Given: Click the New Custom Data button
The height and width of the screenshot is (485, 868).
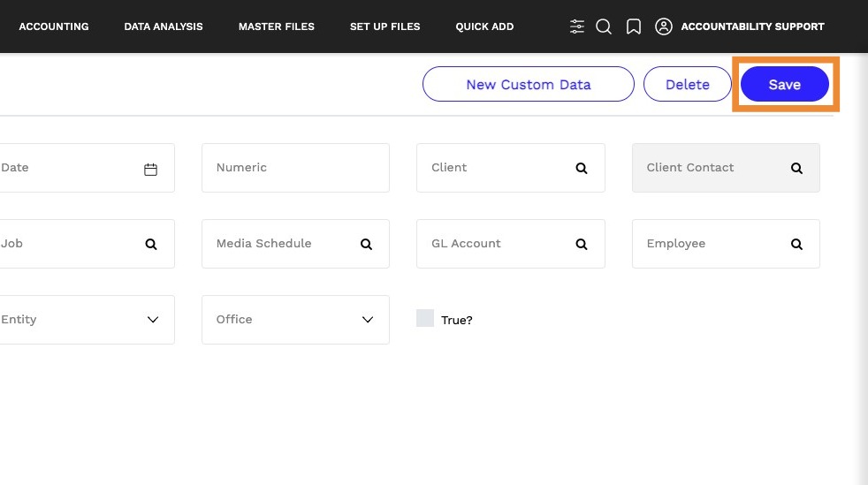Looking at the screenshot, I should click(528, 84).
